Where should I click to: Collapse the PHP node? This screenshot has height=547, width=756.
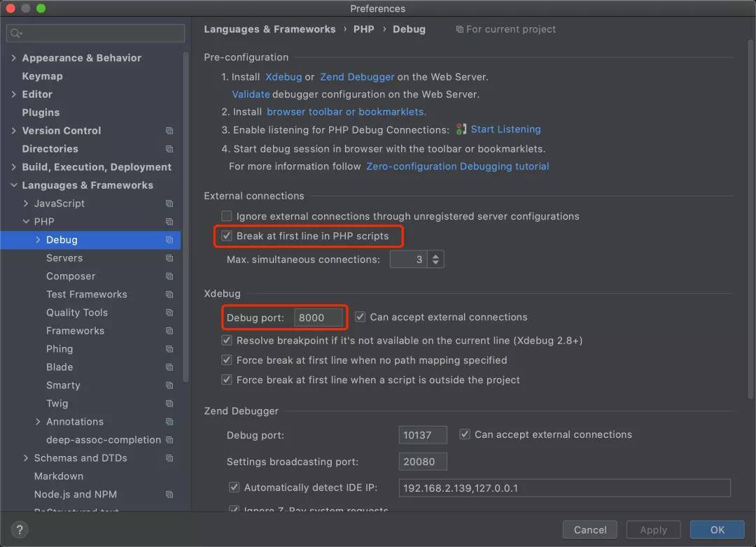[x=26, y=222]
